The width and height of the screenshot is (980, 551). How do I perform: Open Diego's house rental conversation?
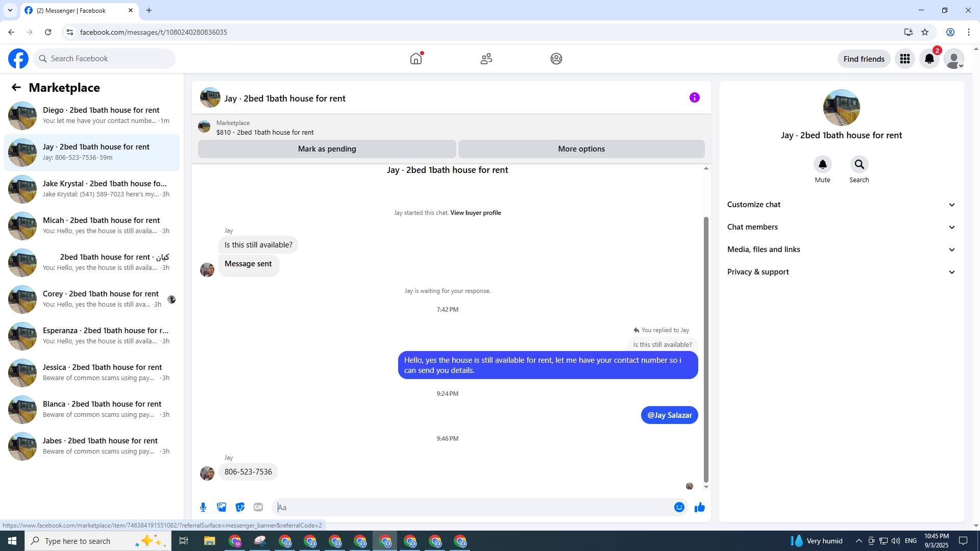click(92, 116)
